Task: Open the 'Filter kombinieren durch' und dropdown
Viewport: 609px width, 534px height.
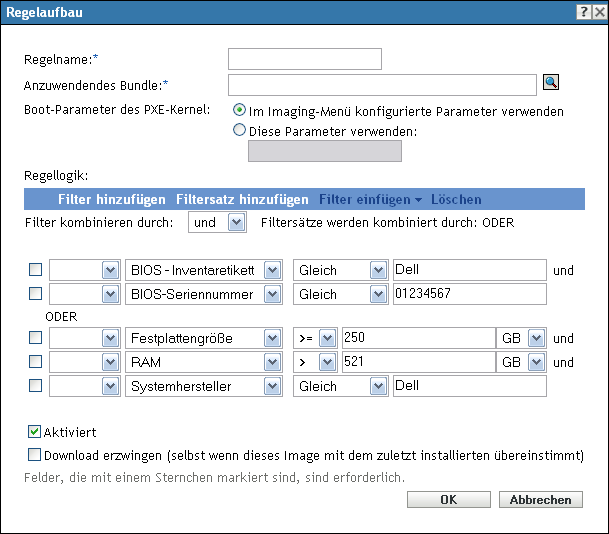Action: click(236, 223)
